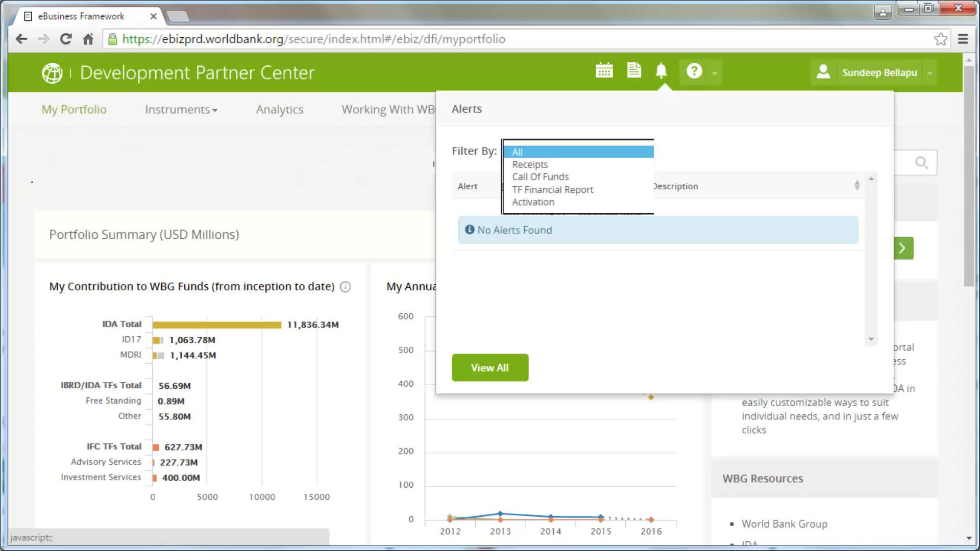Click the World Bank globe logo

(x=52, y=73)
